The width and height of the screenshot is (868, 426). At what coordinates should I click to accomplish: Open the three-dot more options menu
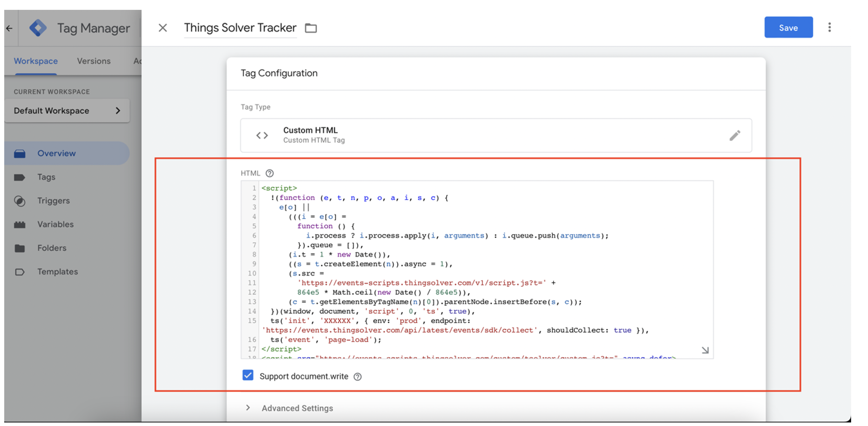829,27
